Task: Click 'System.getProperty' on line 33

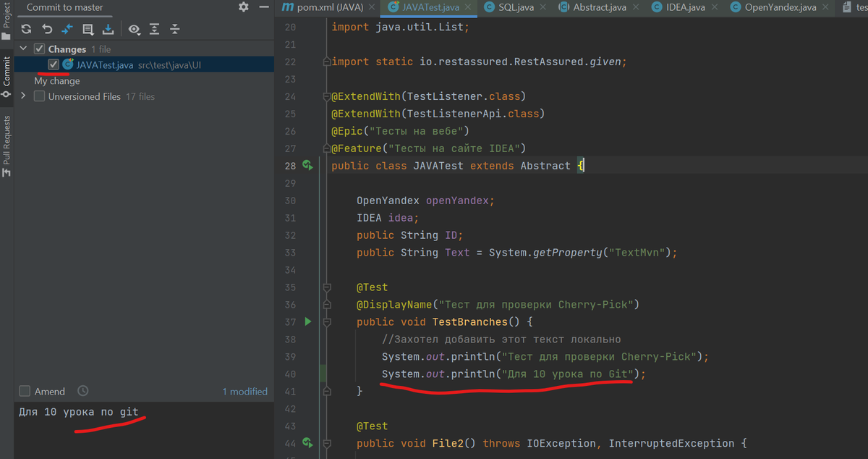Action: [545, 253]
